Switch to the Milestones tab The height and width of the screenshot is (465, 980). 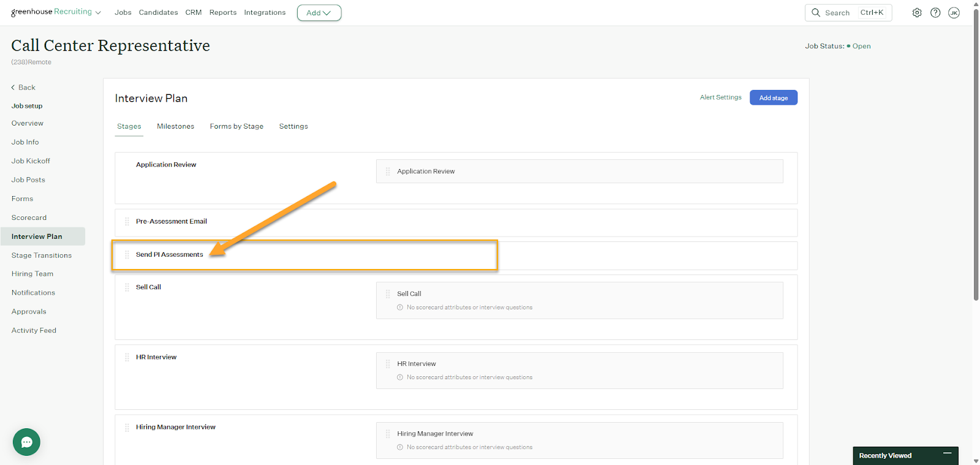tap(175, 126)
